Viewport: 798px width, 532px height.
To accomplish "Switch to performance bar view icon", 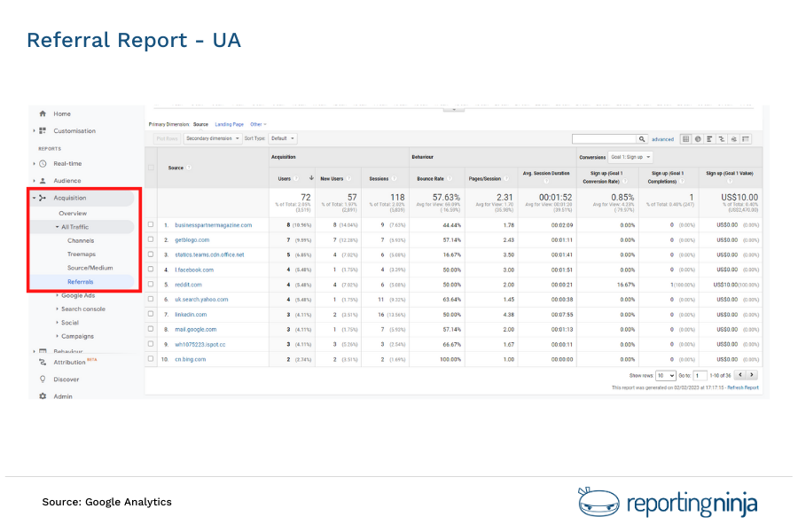I will coord(709,139).
